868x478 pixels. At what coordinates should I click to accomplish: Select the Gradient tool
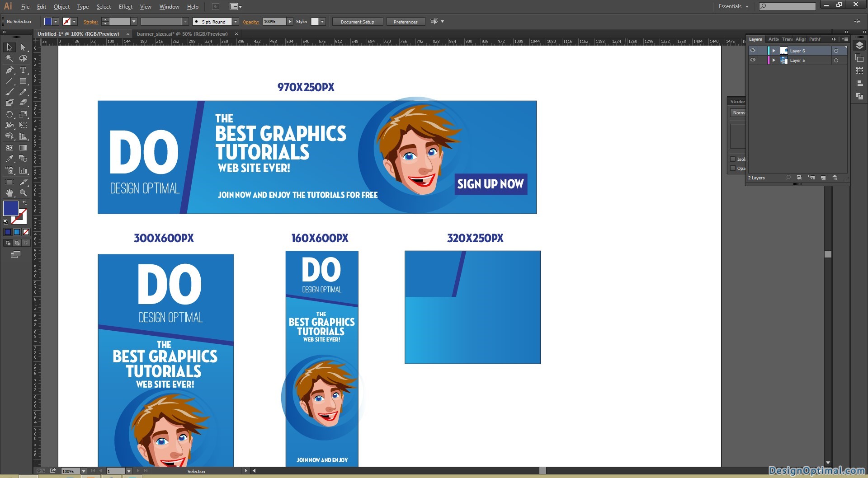pyautogui.click(x=23, y=148)
